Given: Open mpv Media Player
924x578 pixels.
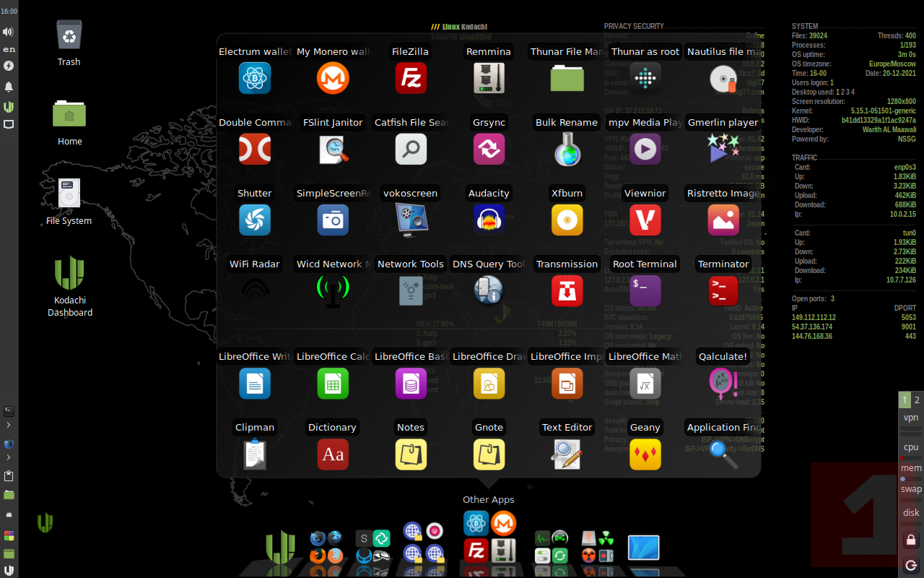Looking at the screenshot, I should [645, 149].
